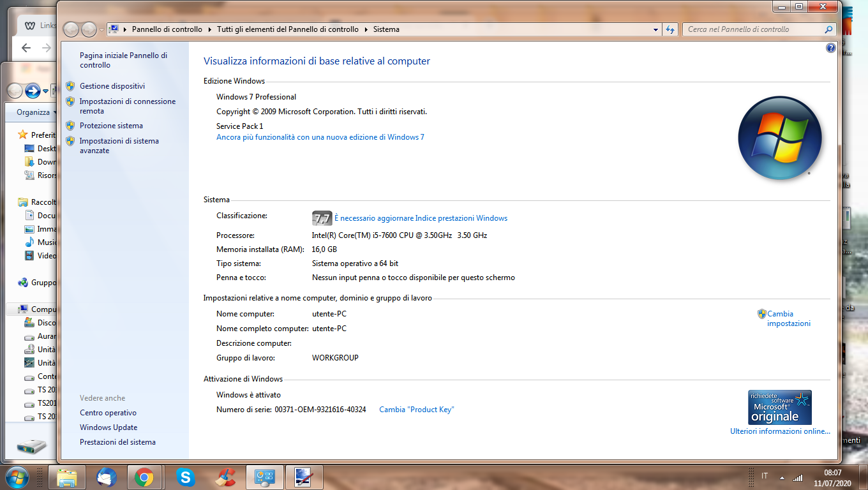Select Raccolte in Explorer navigation tree

coord(38,202)
